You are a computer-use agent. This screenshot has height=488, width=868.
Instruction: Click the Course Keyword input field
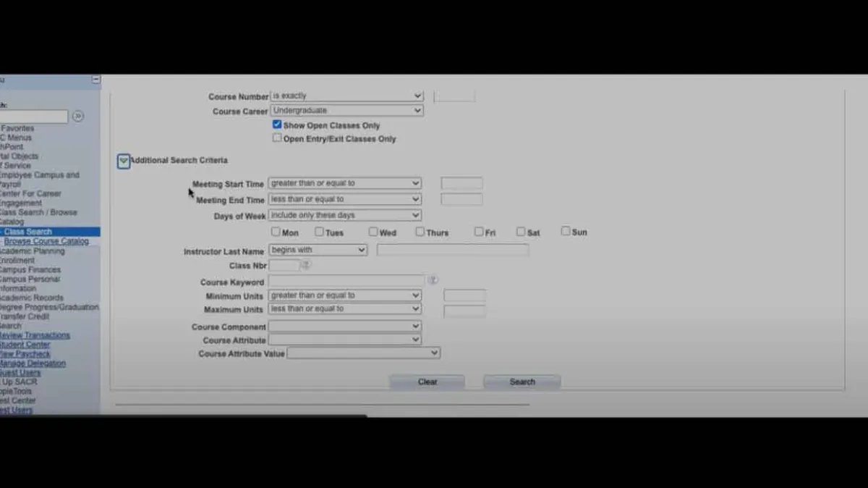[346, 280]
